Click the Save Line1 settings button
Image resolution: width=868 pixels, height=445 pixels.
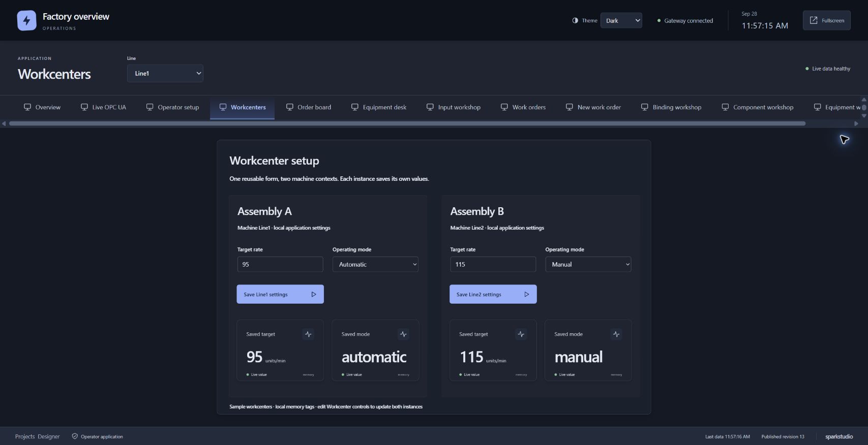[x=280, y=294]
